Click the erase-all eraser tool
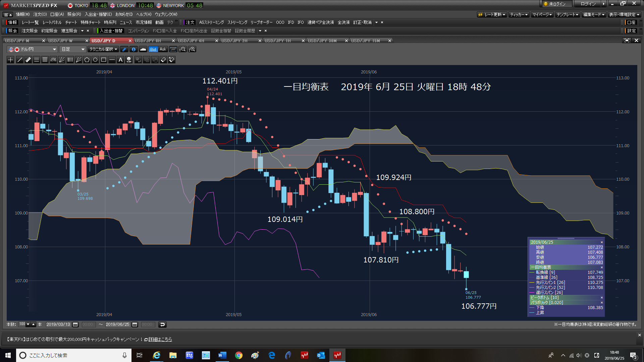The width and height of the screenshot is (644, 362). tap(172, 60)
